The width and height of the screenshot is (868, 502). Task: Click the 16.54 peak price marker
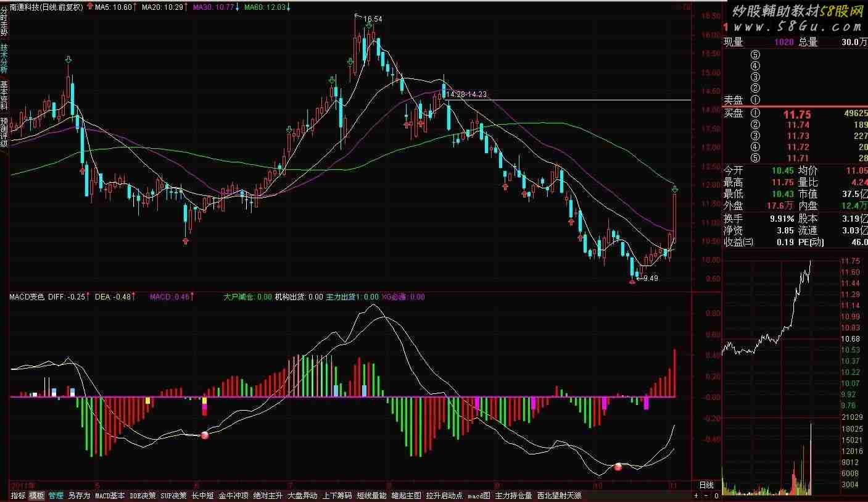373,19
